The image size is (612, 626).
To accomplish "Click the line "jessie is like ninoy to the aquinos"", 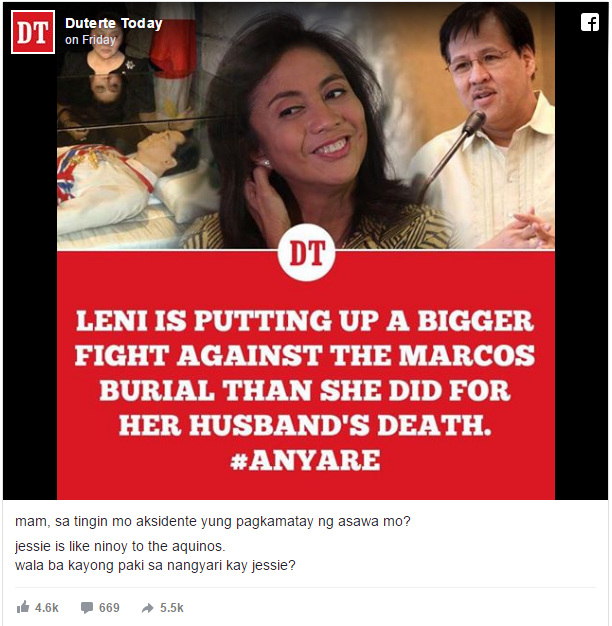I will [119, 546].
